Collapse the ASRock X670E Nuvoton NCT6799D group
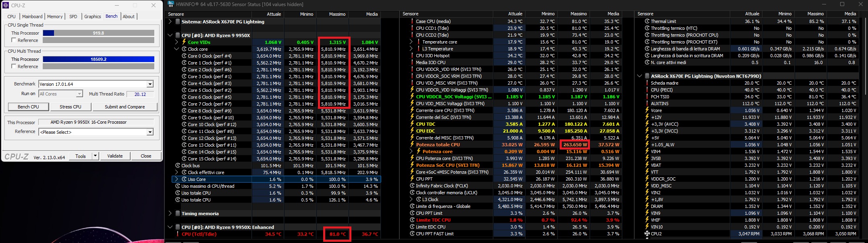868x243 pixels. coord(640,76)
